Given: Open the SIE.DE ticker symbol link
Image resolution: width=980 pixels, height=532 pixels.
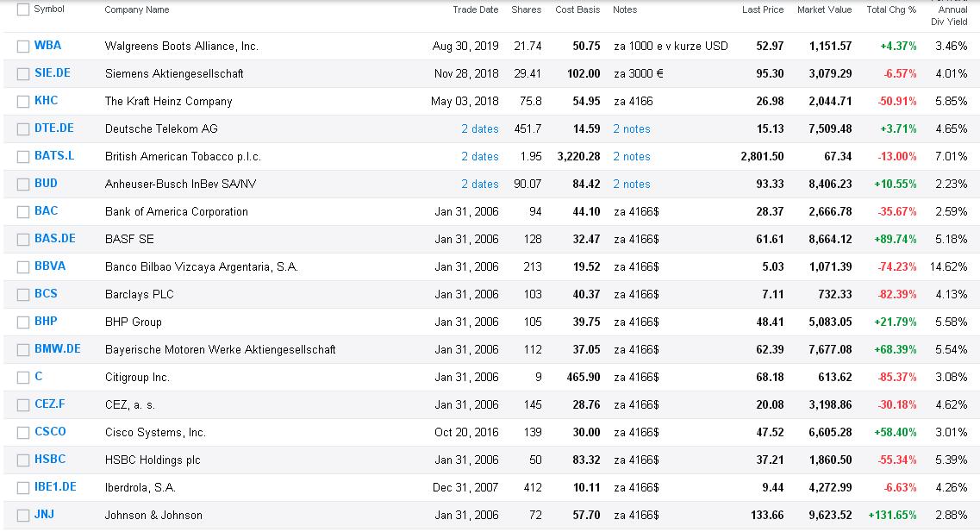Looking at the screenshot, I should coord(53,72).
